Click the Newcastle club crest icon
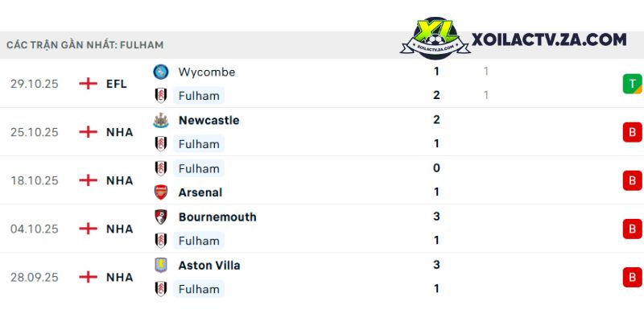644x322 pixels. (160, 120)
